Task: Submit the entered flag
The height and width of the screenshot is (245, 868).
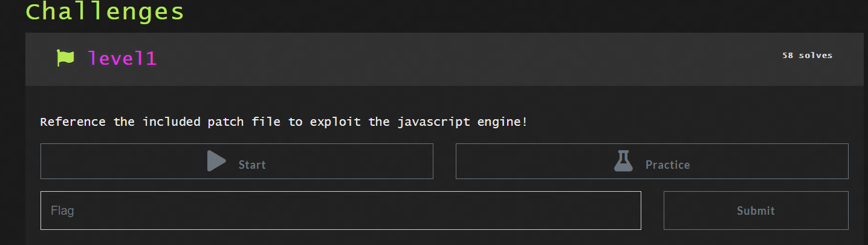Action: 756,211
